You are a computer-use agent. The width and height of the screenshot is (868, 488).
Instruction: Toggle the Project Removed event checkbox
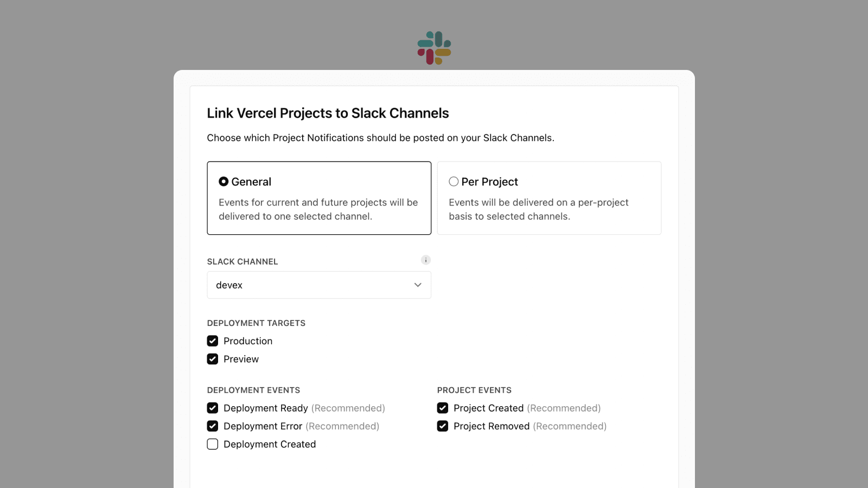tap(443, 426)
